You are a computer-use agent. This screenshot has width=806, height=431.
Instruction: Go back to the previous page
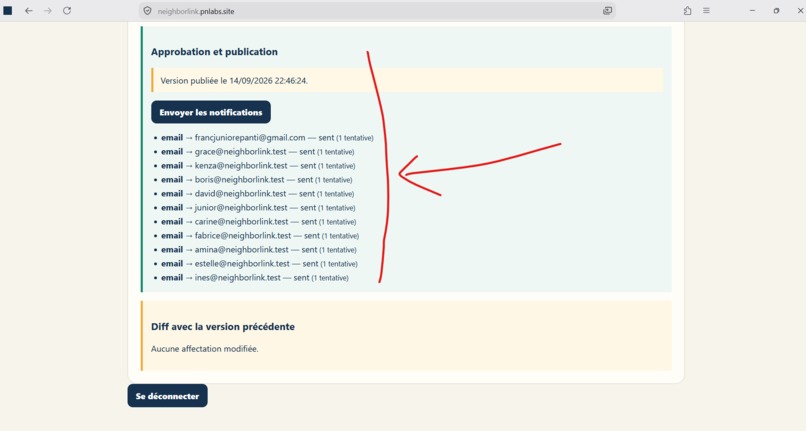pos(29,11)
